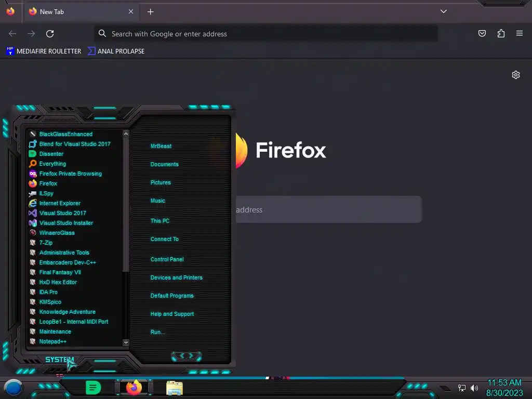
Task: Click the new tab page search box
Action: click(328, 209)
